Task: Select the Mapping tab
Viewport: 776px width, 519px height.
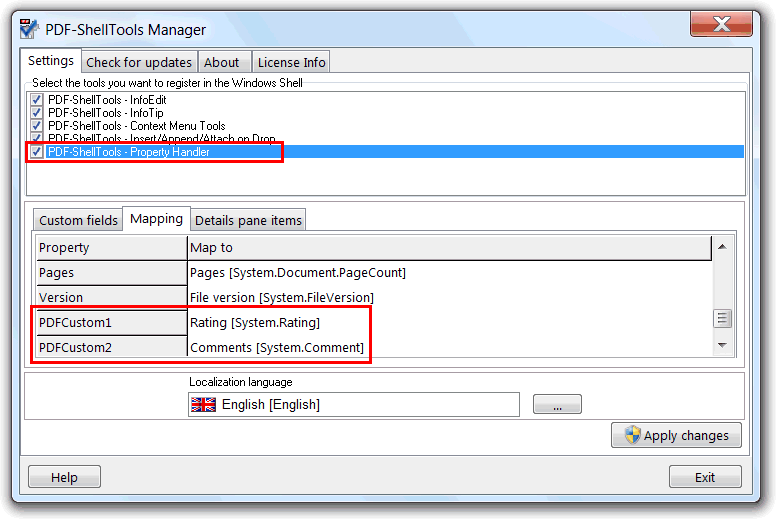Action: (156, 219)
